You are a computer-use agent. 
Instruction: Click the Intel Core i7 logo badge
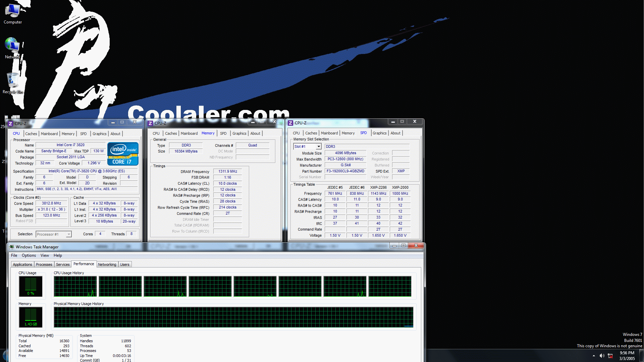[123, 154]
